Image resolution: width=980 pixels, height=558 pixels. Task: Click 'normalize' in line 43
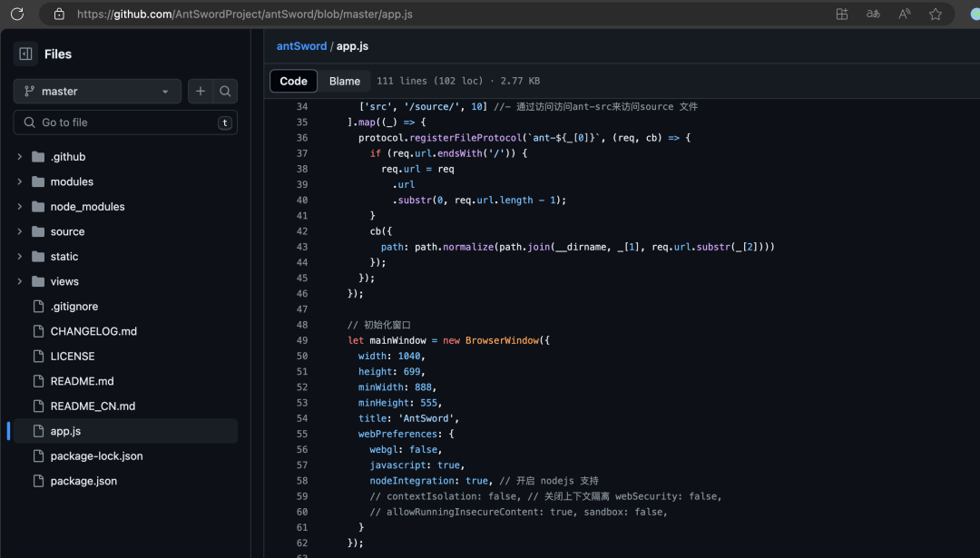(x=468, y=247)
